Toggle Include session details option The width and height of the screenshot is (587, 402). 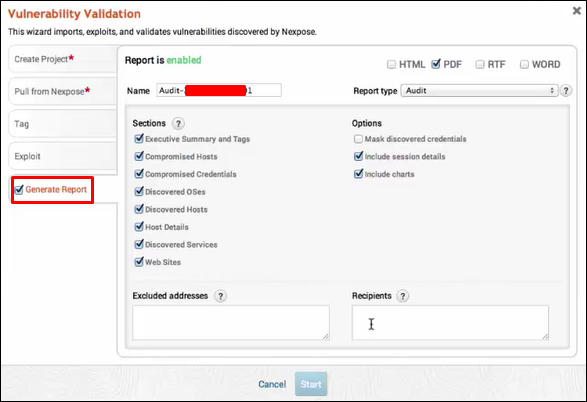click(359, 156)
